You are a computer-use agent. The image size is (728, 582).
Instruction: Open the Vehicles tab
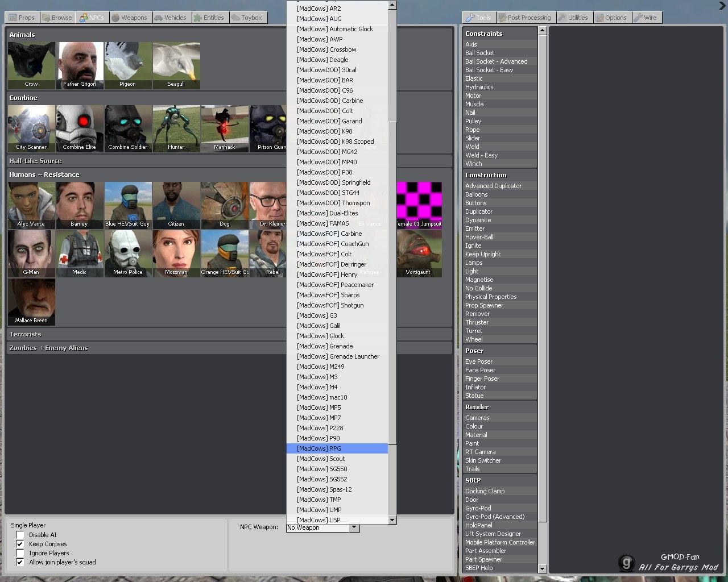[171, 18]
